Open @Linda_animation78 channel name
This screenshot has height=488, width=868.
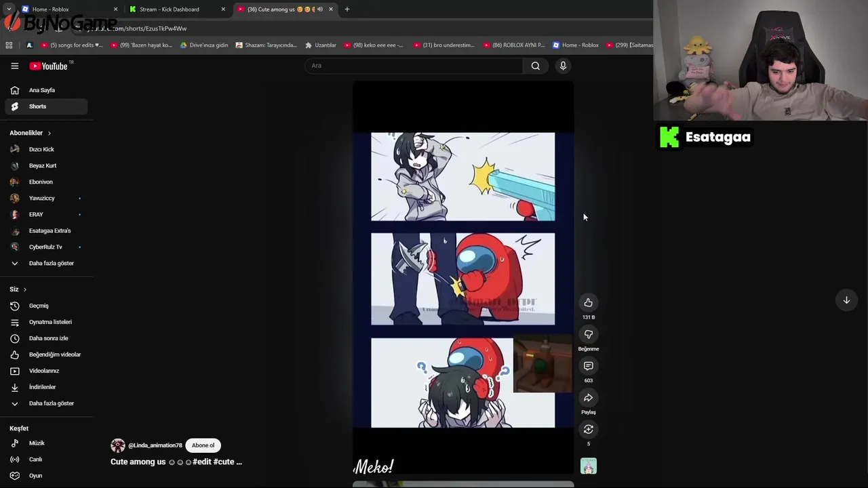155,445
